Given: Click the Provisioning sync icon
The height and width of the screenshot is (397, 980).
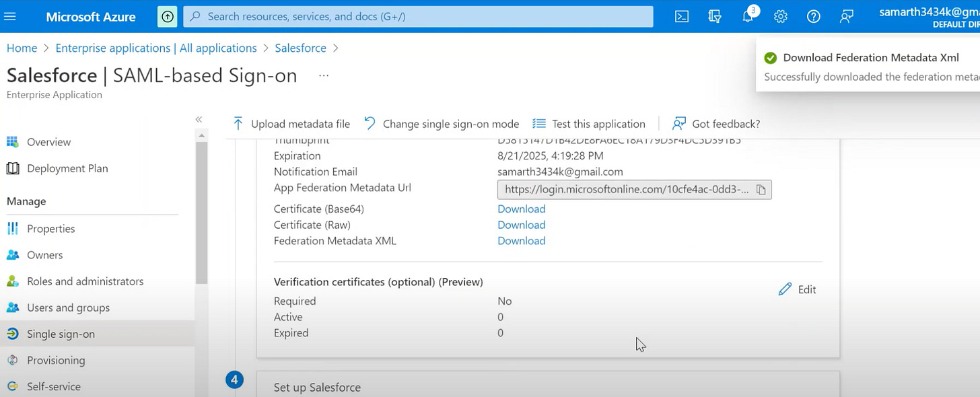Looking at the screenshot, I should point(12,360).
